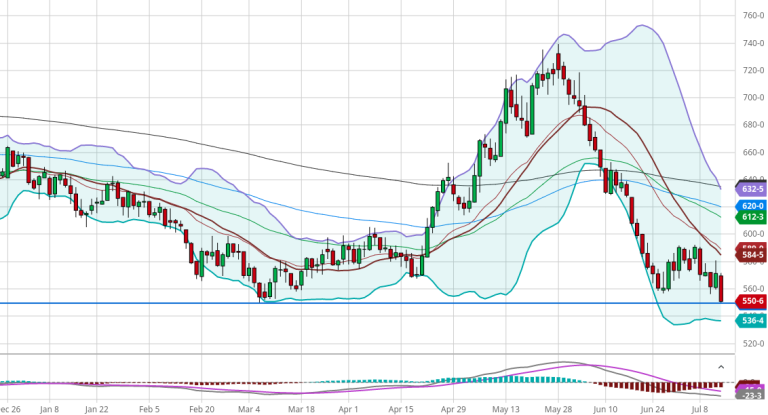The height and width of the screenshot is (415, 768).
Task: Select the blue 620-0 price tag
Action: pyautogui.click(x=751, y=203)
